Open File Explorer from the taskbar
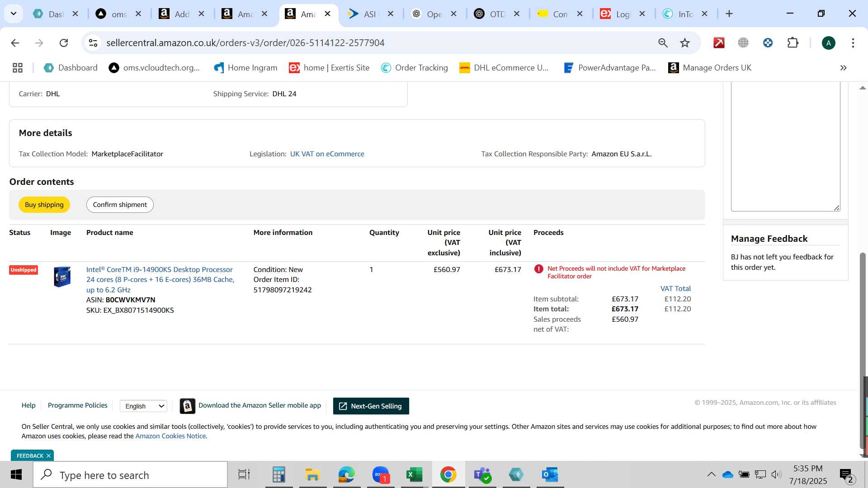 [x=312, y=474]
